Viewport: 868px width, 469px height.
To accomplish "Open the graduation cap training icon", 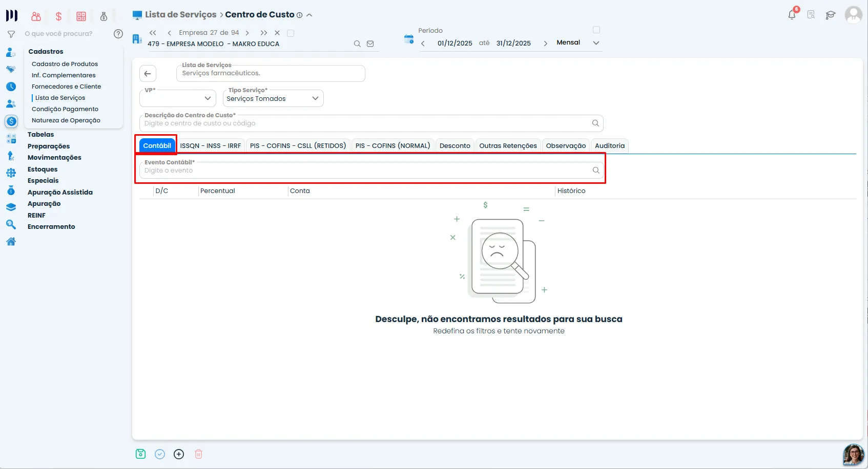I will tap(831, 15).
